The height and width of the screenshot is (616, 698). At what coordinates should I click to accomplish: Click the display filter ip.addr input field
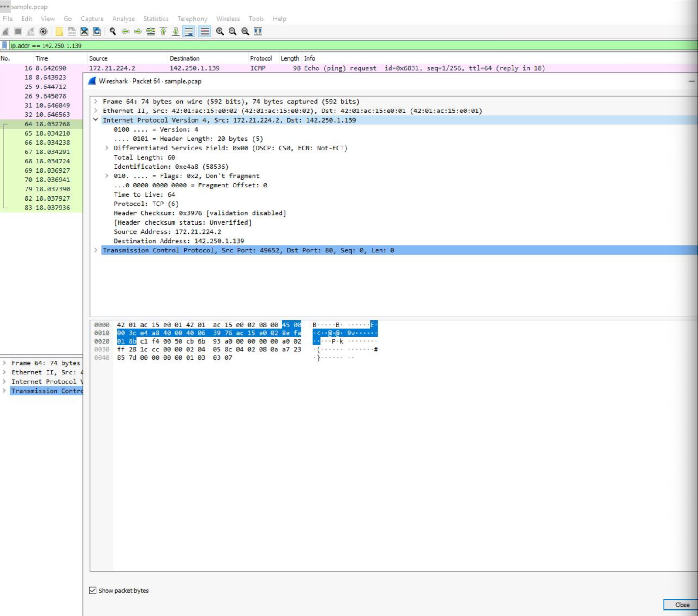tap(353, 45)
